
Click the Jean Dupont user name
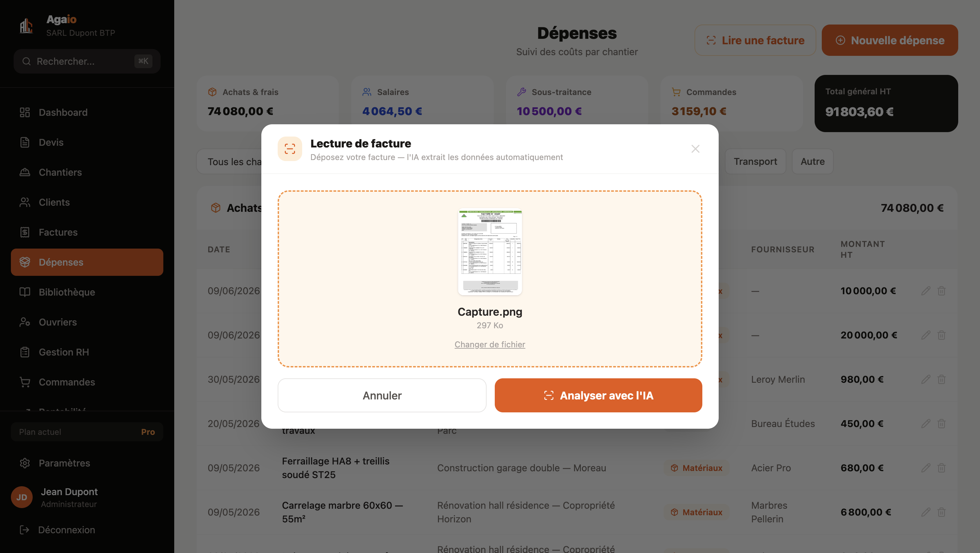click(x=69, y=492)
